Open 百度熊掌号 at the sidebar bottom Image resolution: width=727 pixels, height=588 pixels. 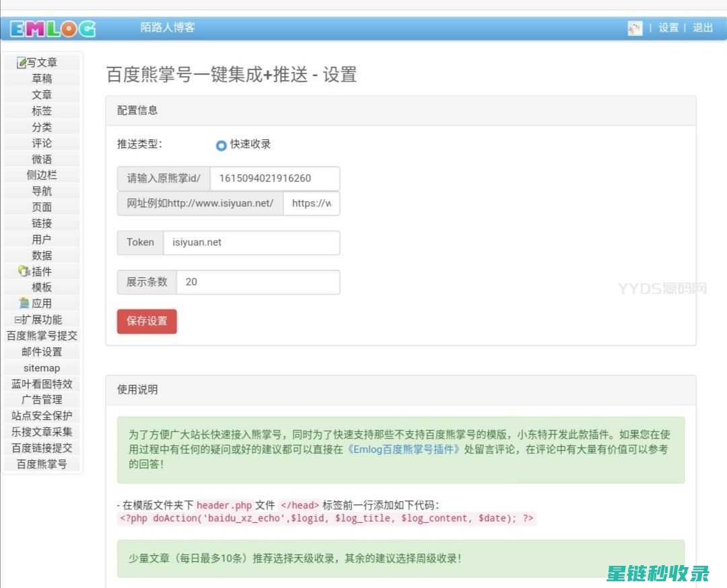(42, 464)
